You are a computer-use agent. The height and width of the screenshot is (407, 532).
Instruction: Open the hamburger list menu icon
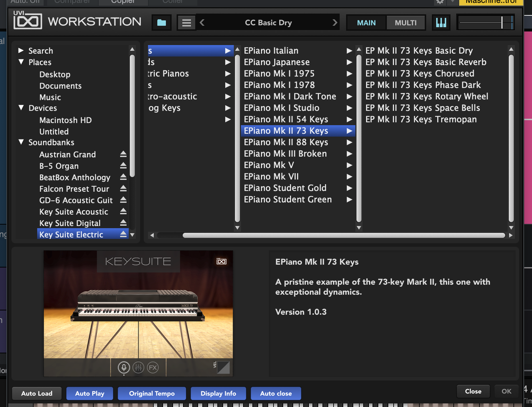click(186, 23)
